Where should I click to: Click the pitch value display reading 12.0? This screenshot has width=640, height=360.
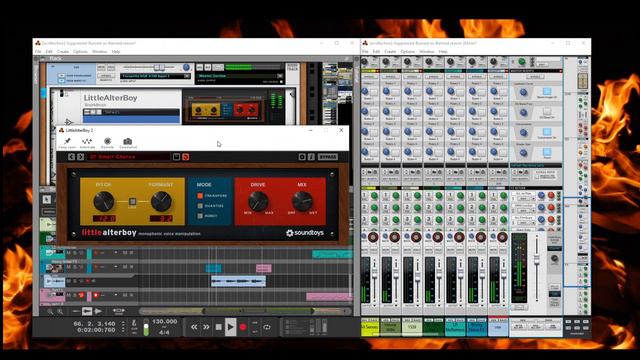(104, 219)
